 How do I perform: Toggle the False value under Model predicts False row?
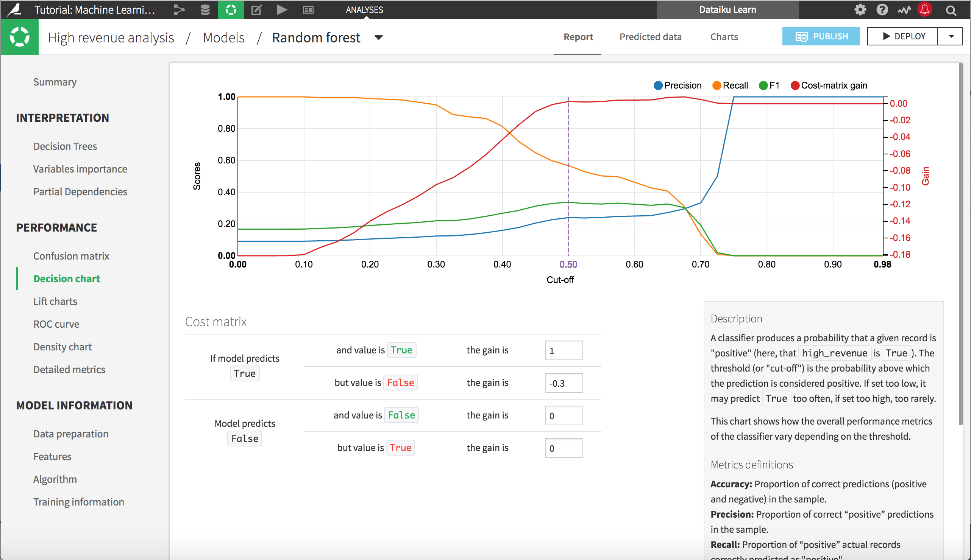(401, 415)
